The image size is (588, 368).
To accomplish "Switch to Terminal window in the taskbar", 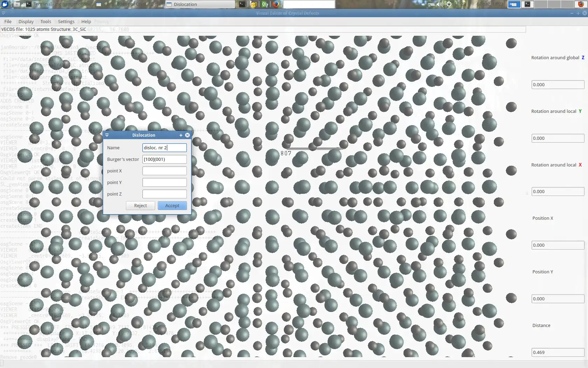I will 58,4.
